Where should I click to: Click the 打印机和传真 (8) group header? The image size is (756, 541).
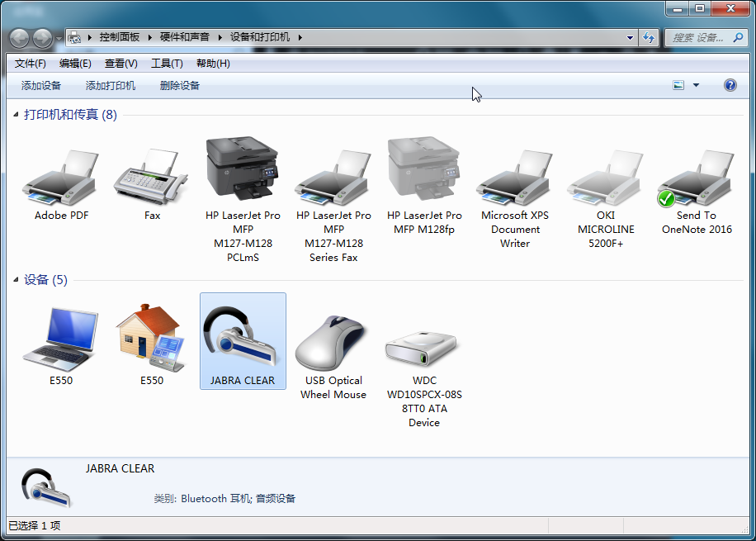click(x=70, y=114)
